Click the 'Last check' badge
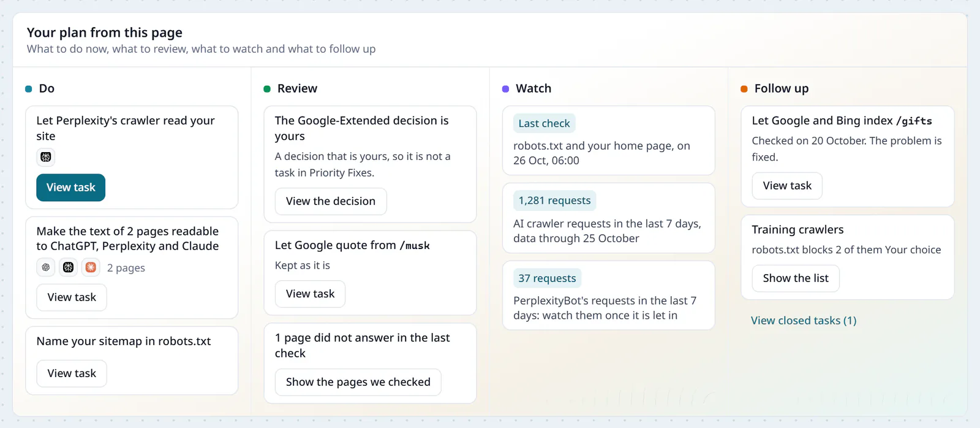Image resolution: width=980 pixels, height=428 pixels. click(x=544, y=123)
